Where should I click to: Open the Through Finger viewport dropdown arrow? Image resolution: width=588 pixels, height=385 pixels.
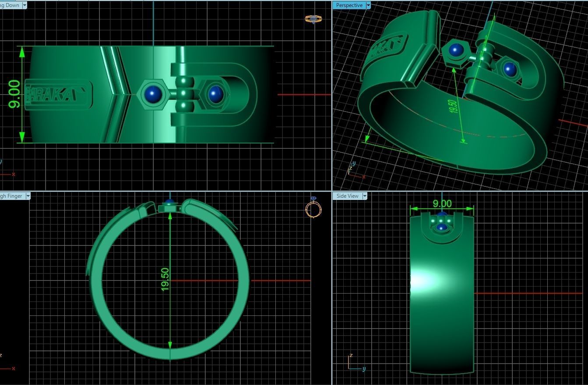click(x=28, y=196)
